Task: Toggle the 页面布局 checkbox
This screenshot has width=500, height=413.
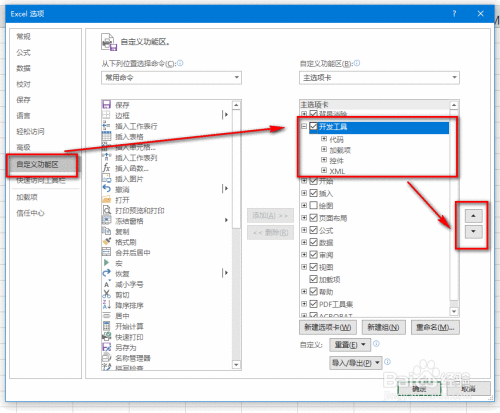Action: click(x=313, y=218)
